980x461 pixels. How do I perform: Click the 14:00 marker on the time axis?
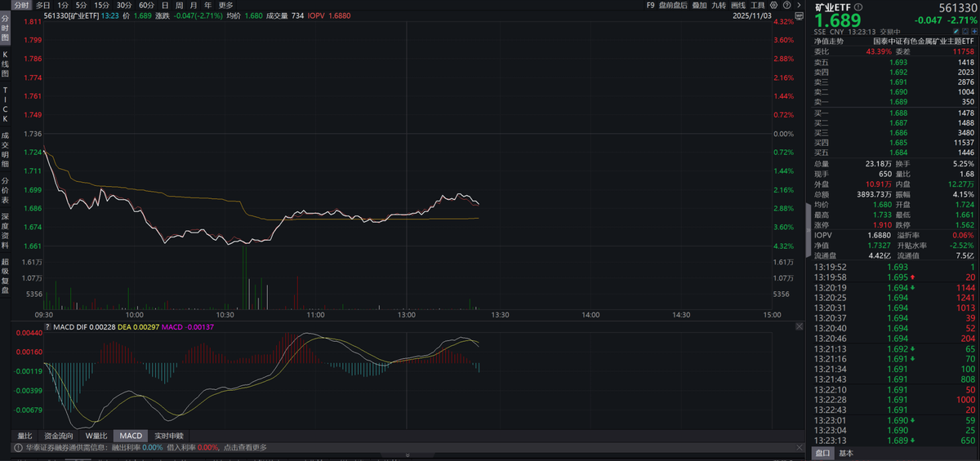[x=590, y=314]
